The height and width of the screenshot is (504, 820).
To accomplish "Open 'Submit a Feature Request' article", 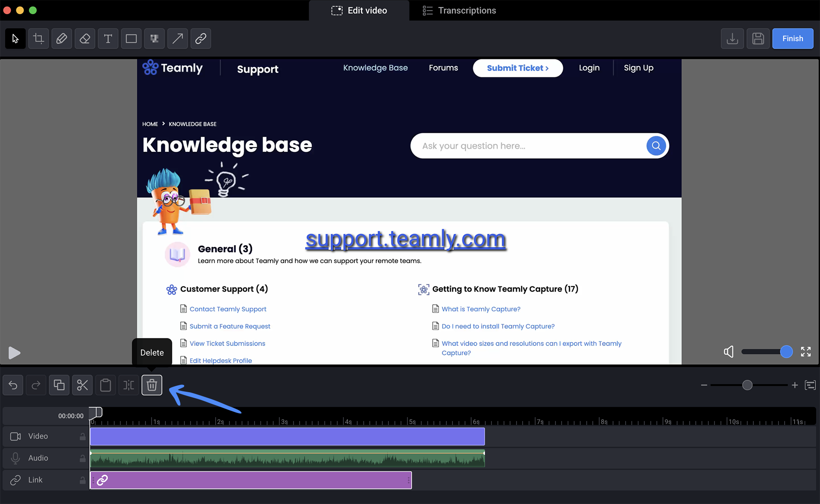I will pyautogui.click(x=230, y=326).
